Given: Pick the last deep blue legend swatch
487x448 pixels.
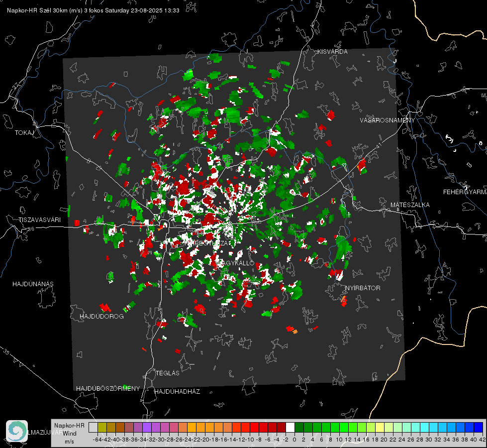Looking at the screenshot, I should click(x=479, y=428).
